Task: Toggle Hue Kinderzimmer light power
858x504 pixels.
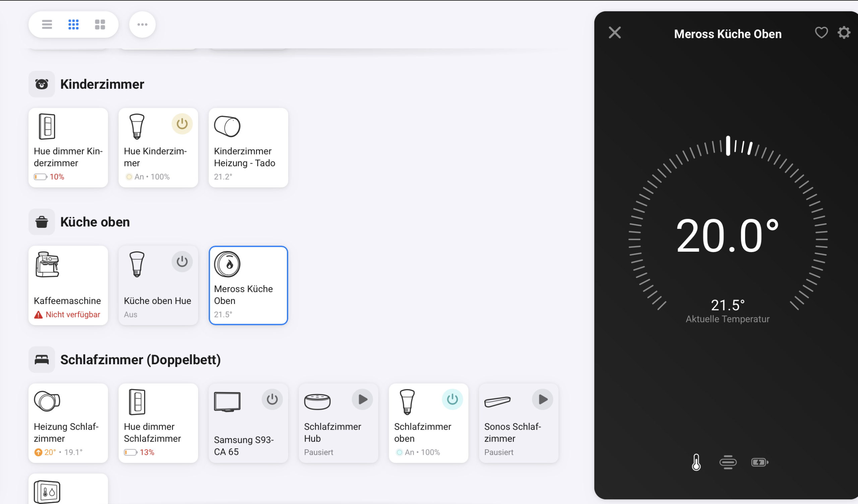Action: point(182,124)
